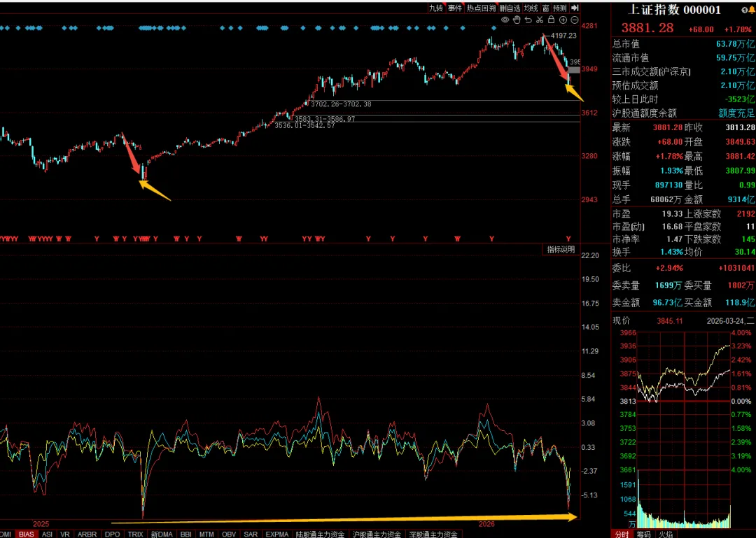Click the 委比 +2.94% value

tap(669, 268)
